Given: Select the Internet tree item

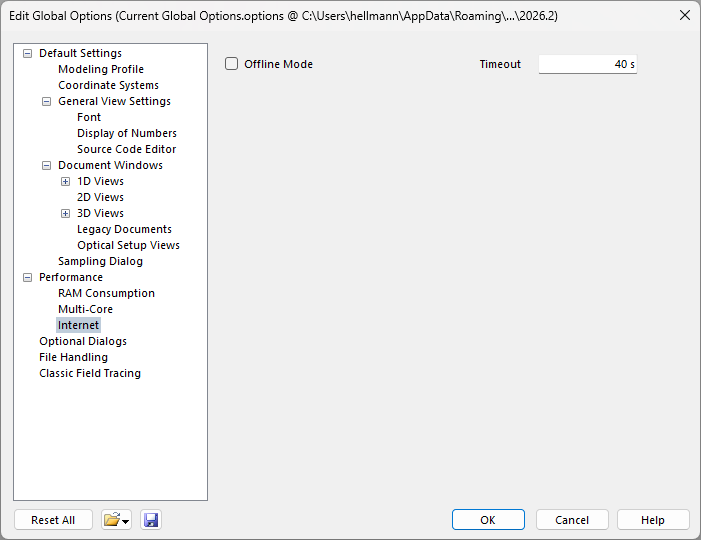Looking at the screenshot, I should coord(78,325).
